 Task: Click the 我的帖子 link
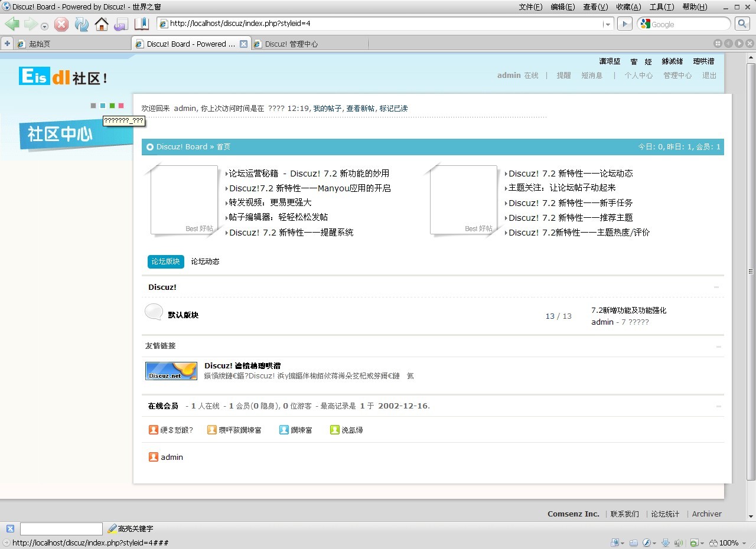(327, 109)
